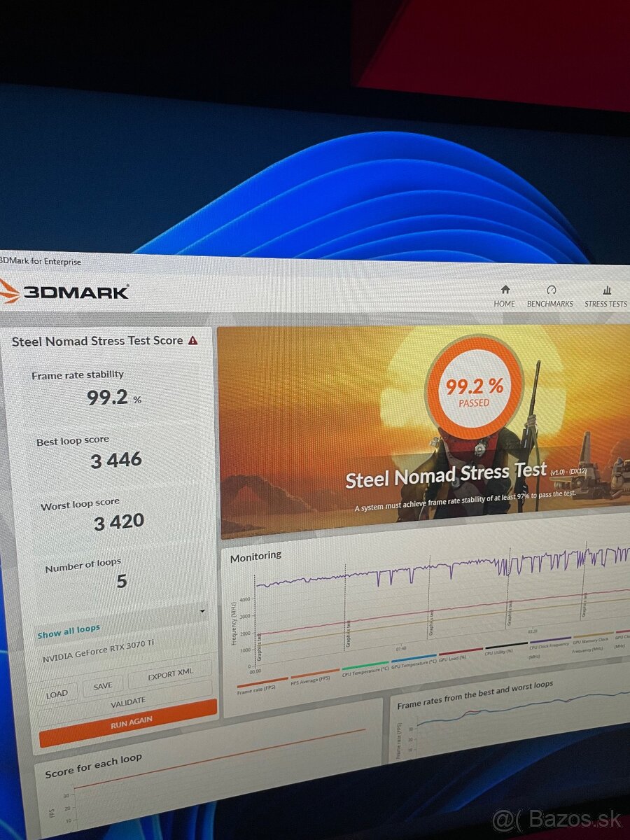The width and height of the screenshot is (630, 840).
Task: Toggle FPS Average legend series
Action: point(314,676)
